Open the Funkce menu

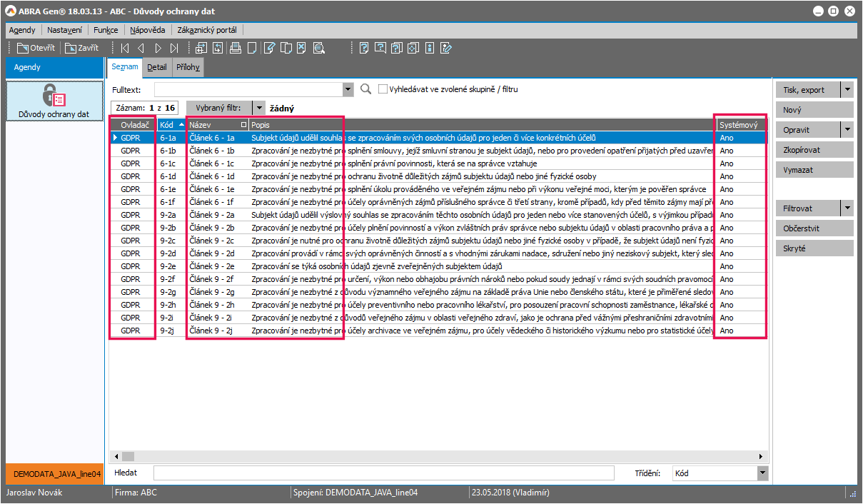106,30
